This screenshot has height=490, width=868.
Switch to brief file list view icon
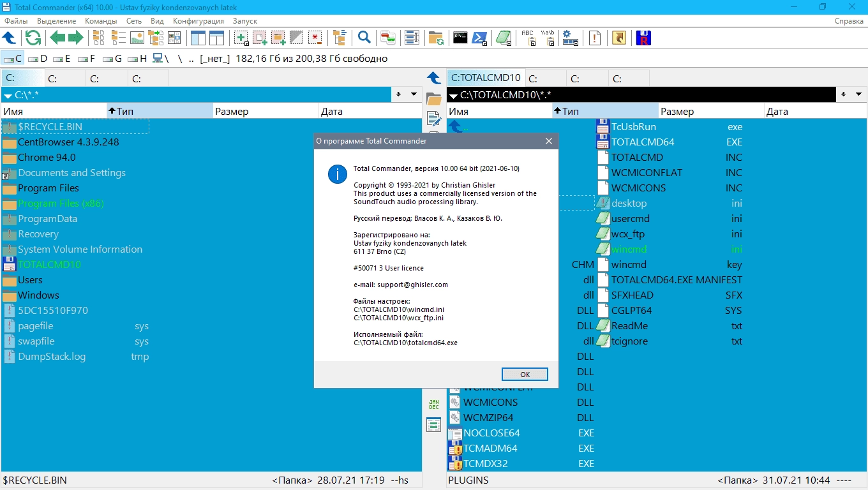[x=99, y=38]
